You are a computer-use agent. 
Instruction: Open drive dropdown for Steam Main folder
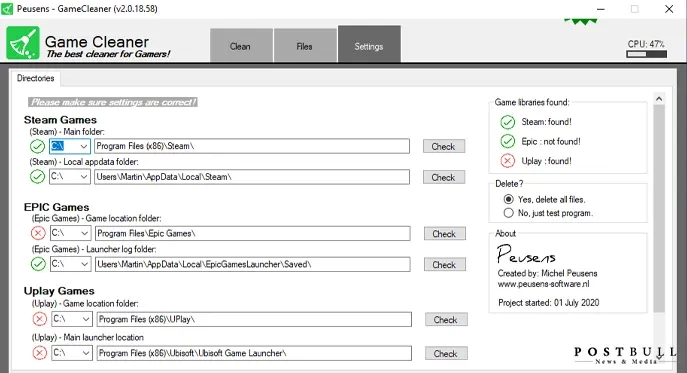tap(83, 146)
